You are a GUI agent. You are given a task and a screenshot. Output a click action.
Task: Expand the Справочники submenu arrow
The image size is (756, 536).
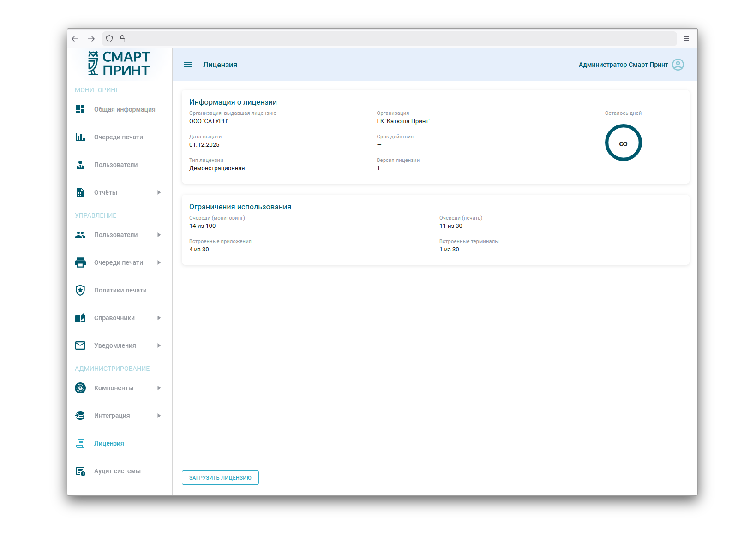coord(159,318)
